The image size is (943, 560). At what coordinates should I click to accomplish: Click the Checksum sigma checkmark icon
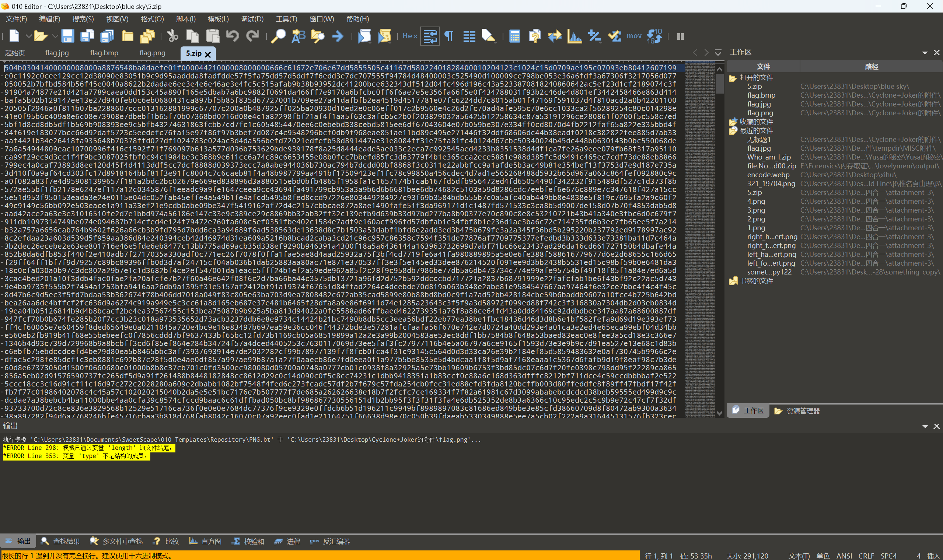(615, 36)
